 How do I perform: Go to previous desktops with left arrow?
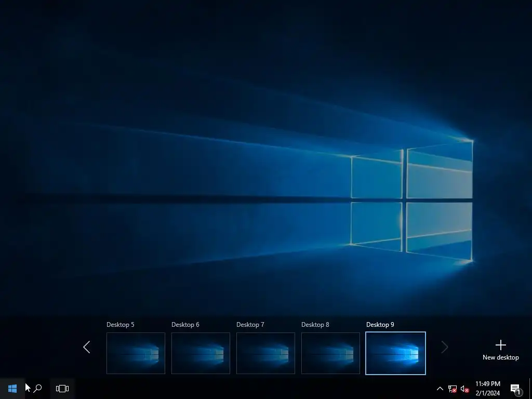click(x=87, y=347)
